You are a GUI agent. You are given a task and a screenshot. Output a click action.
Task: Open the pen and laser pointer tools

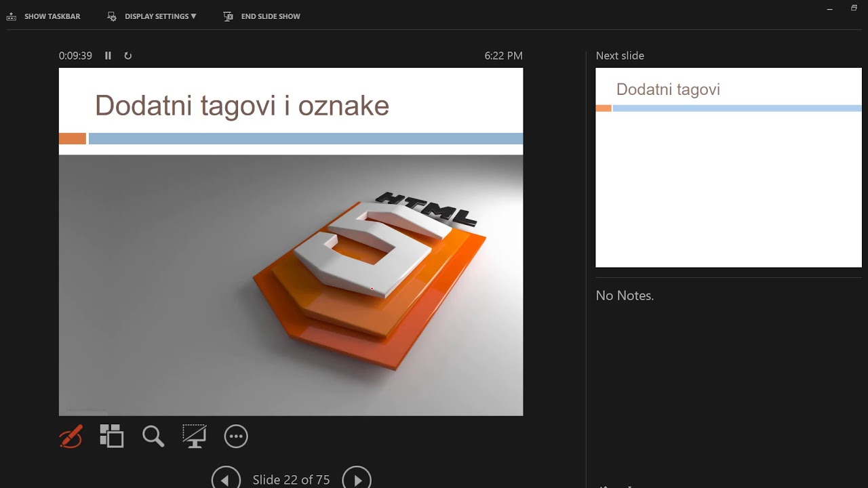(x=71, y=436)
